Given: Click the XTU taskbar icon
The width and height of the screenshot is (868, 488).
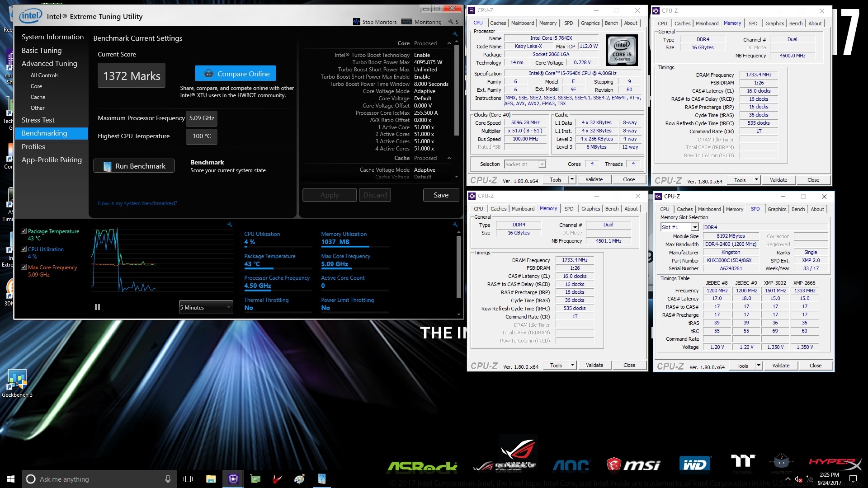Looking at the screenshot, I should (x=321, y=479).
